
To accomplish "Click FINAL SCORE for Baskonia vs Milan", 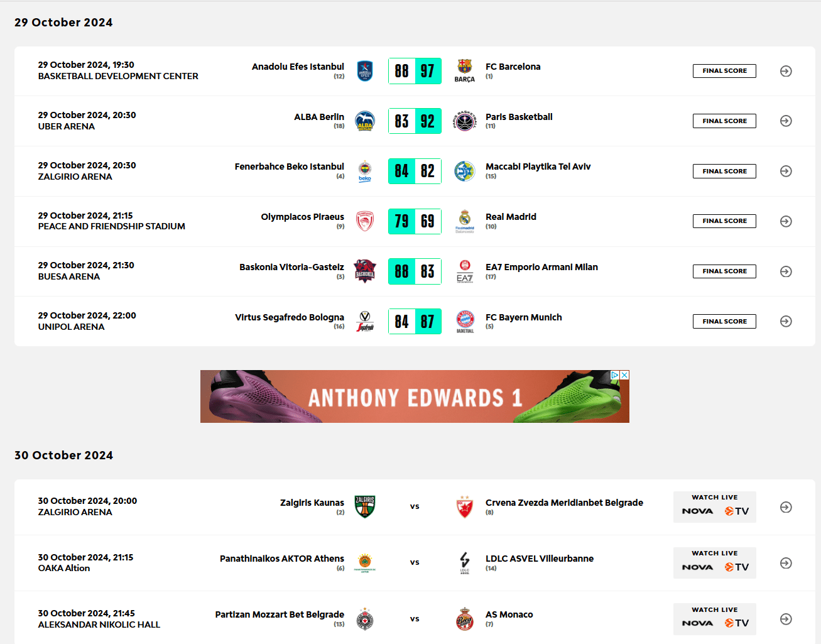I will coord(724,271).
